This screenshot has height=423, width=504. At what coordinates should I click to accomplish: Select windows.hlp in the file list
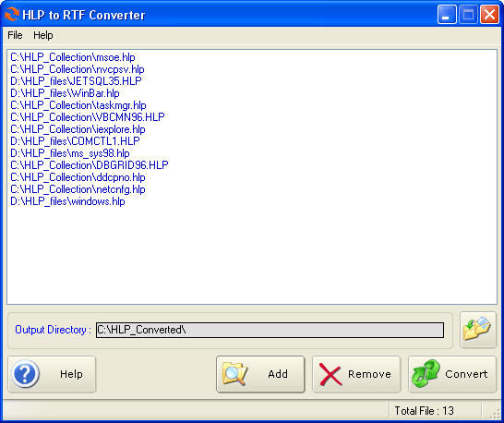(x=67, y=201)
